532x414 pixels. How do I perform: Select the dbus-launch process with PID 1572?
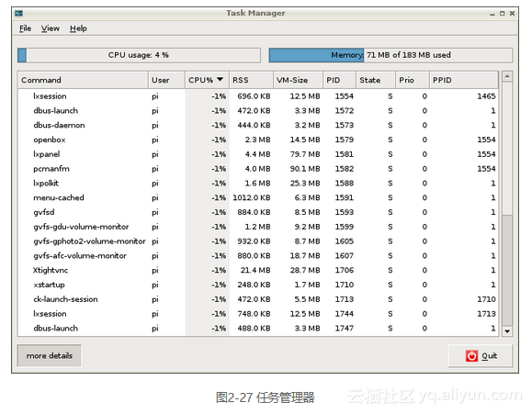click(258, 111)
